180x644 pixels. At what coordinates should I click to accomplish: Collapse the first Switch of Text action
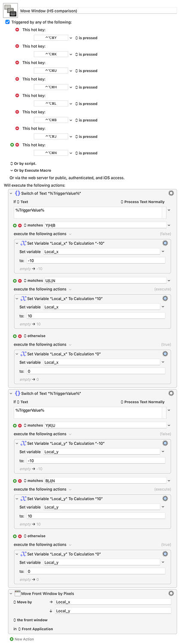11,193
